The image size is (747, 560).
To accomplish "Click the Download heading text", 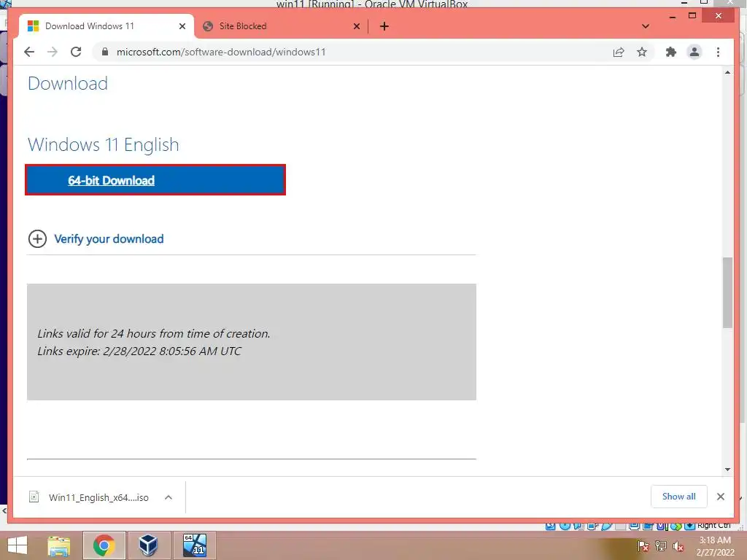I will coord(68,83).
